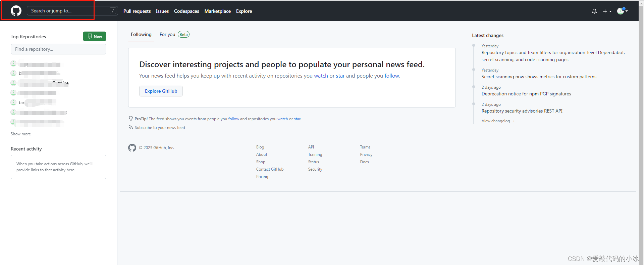This screenshot has width=644, height=265.
Task: Open the Privacy footer link
Action: [366, 154]
